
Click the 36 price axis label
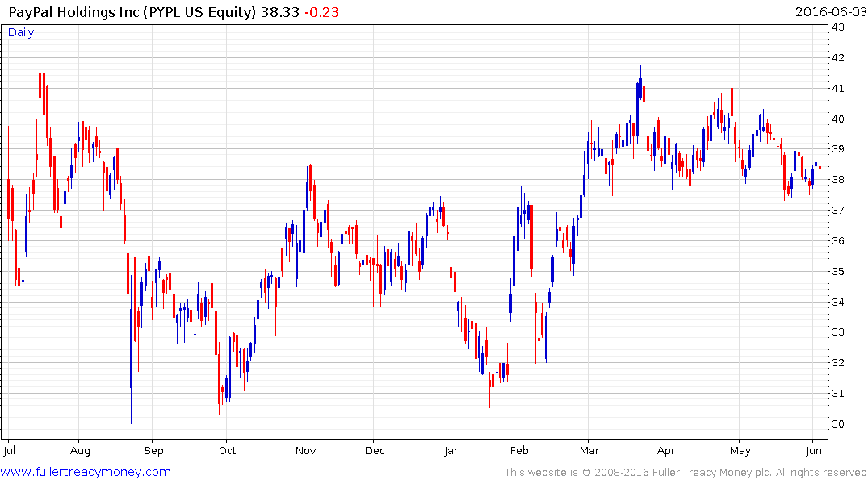(837, 240)
